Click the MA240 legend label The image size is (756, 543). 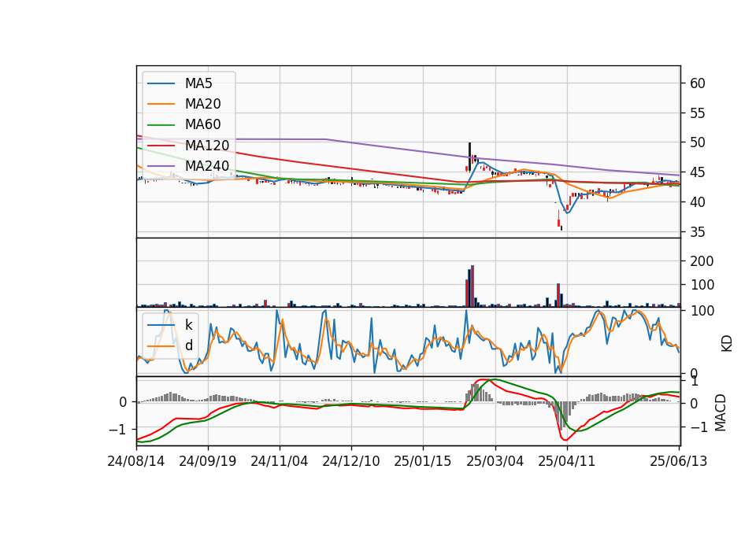click(x=207, y=166)
